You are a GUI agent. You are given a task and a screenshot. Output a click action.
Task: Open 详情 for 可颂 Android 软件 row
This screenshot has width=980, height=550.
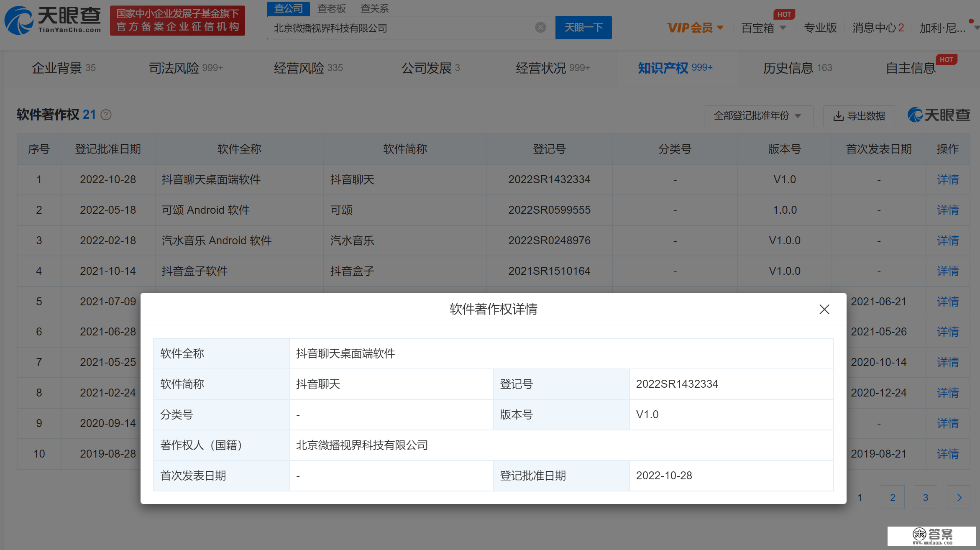[x=948, y=210]
